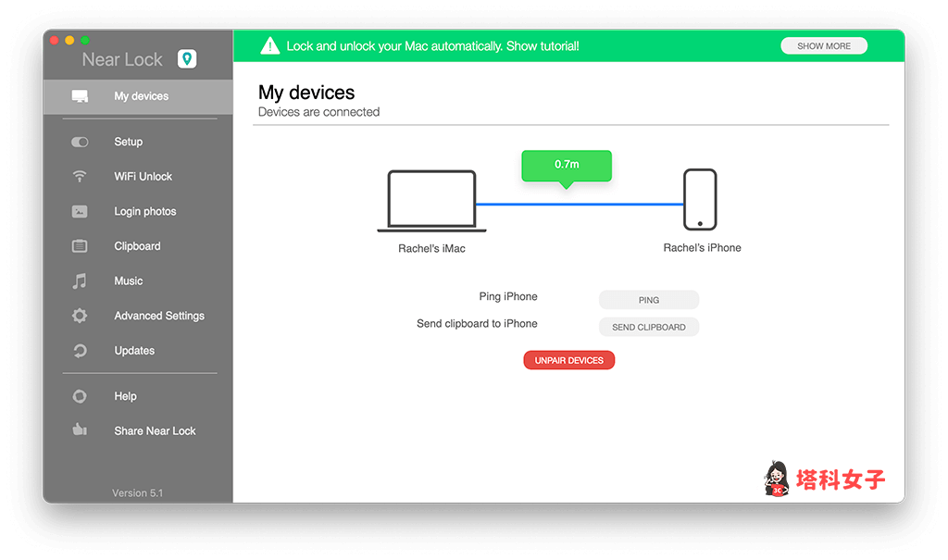Click the Share Near Lock thumbs-up icon
948x560 pixels.
(80, 430)
